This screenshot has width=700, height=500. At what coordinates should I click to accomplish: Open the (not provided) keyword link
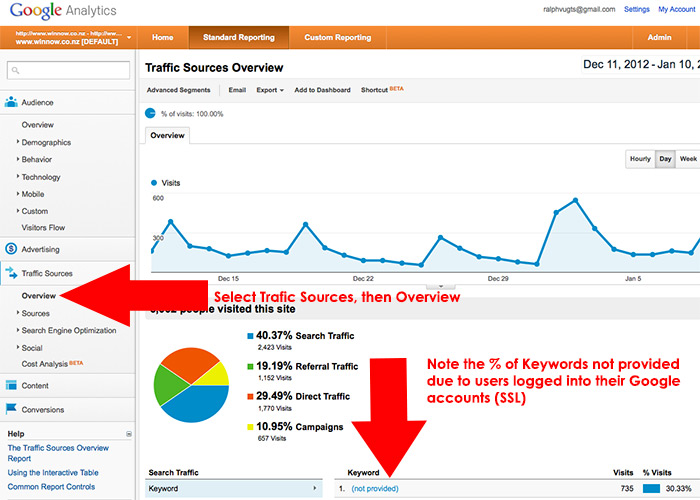pos(375,488)
